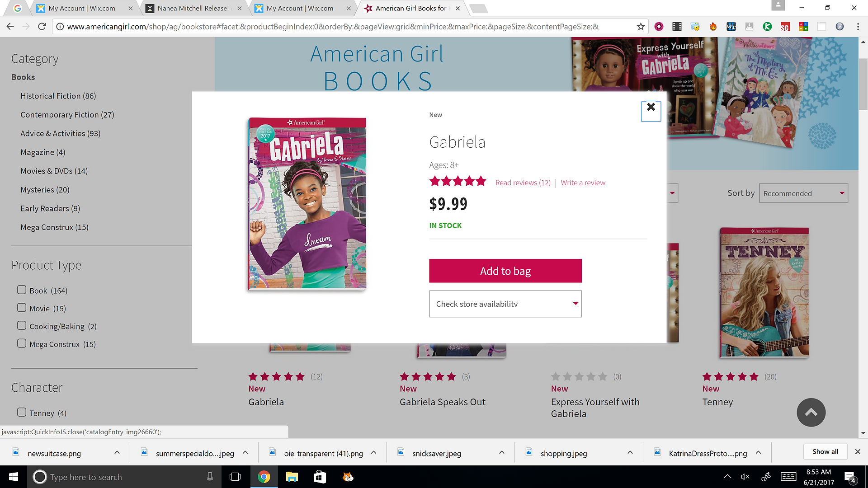The width and height of the screenshot is (868, 488).
Task: Open Mysteries (20) category
Action: pos(45,190)
